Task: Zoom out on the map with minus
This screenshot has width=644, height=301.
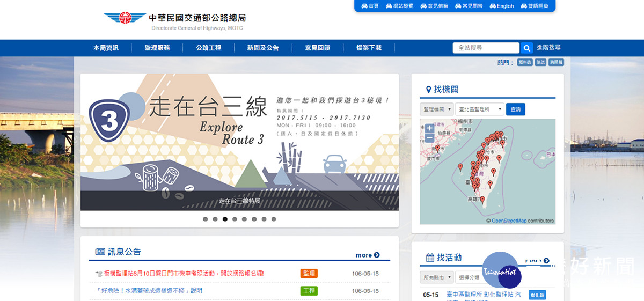Action: (429, 138)
